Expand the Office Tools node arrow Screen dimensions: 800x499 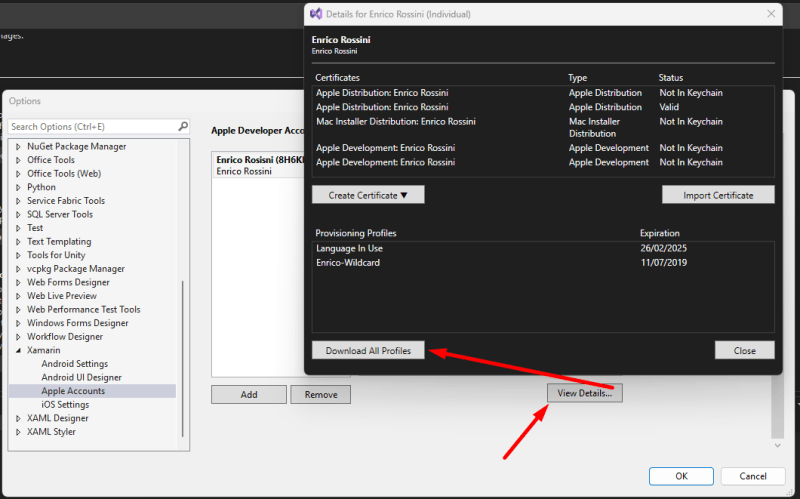(18, 160)
